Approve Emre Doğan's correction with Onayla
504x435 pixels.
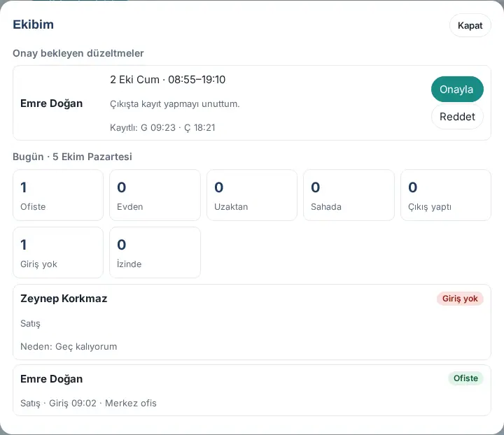(457, 90)
